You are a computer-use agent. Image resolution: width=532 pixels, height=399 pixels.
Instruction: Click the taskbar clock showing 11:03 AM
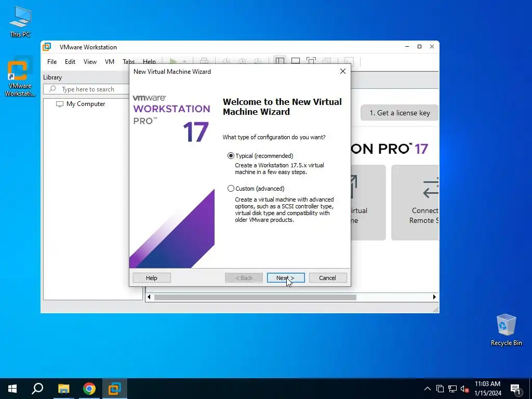[487, 389]
